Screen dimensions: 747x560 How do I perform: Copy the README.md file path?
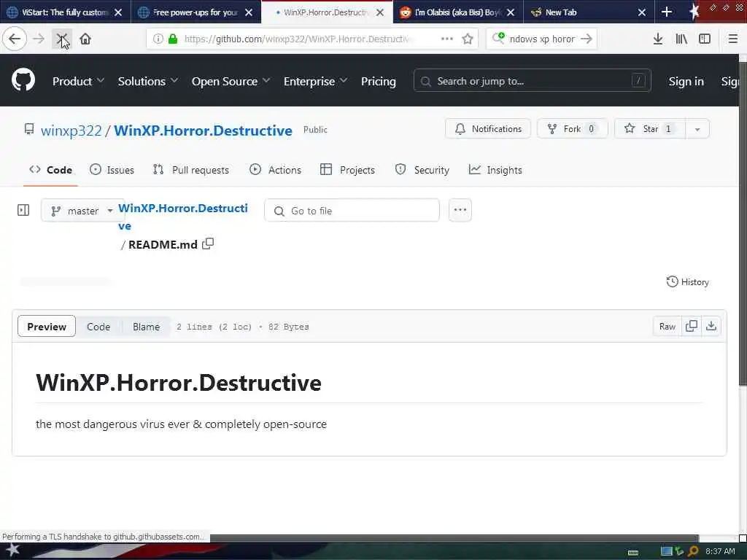[208, 244]
